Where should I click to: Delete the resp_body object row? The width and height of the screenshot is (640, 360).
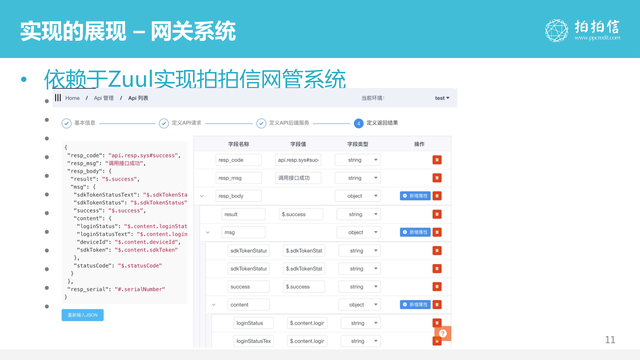[437, 196]
